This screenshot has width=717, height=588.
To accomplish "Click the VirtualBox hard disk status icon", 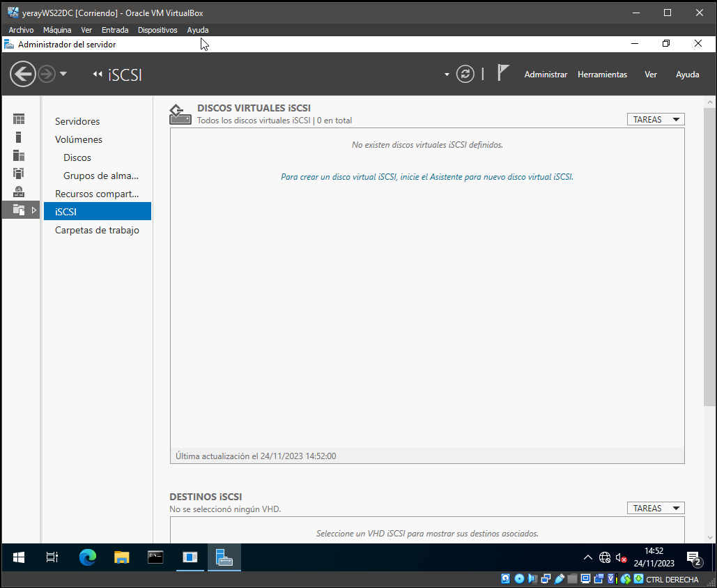I will [x=505, y=579].
